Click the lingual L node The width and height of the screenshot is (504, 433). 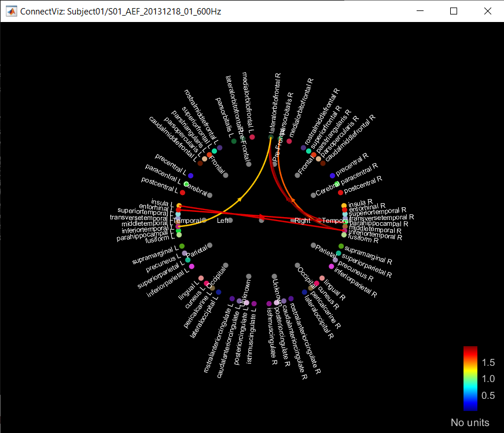(x=201, y=278)
